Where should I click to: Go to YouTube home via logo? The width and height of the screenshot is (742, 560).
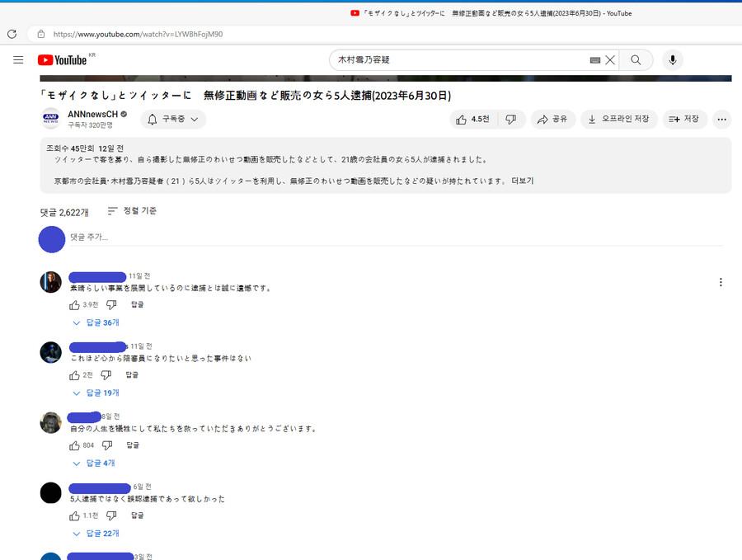tap(63, 60)
